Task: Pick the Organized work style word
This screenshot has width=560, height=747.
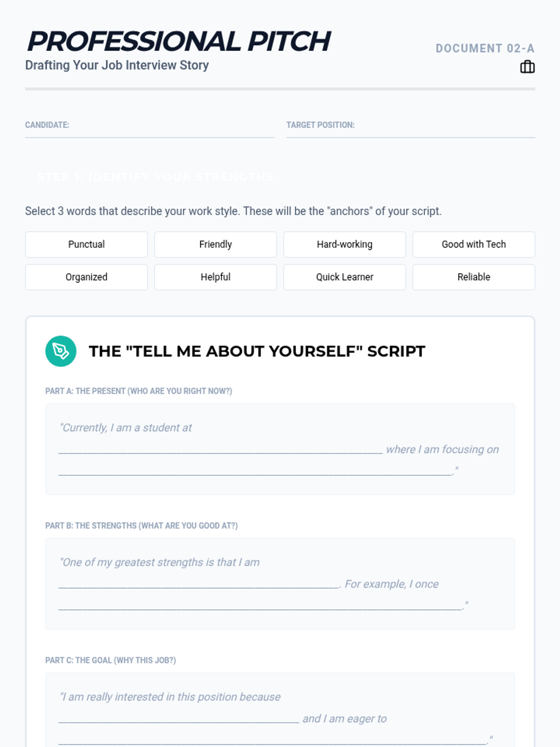Action: click(x=86, y=277)
